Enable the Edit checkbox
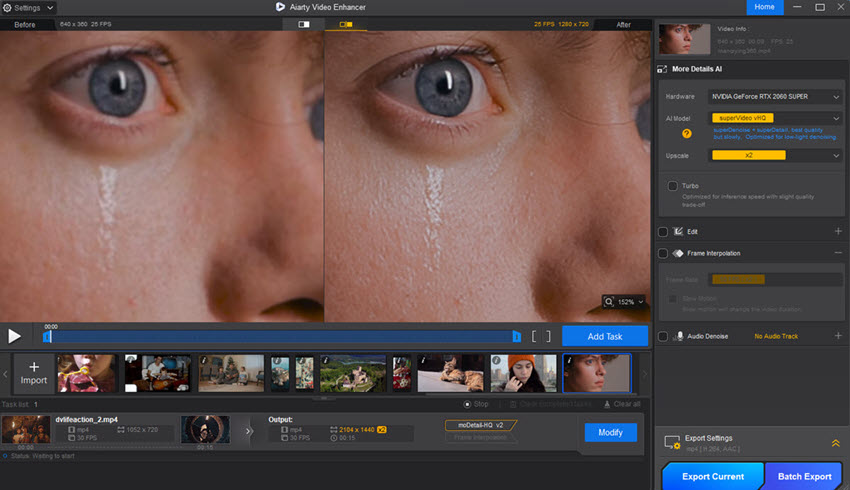This screenshot has width=850, height=490. (x=662, y=232)
